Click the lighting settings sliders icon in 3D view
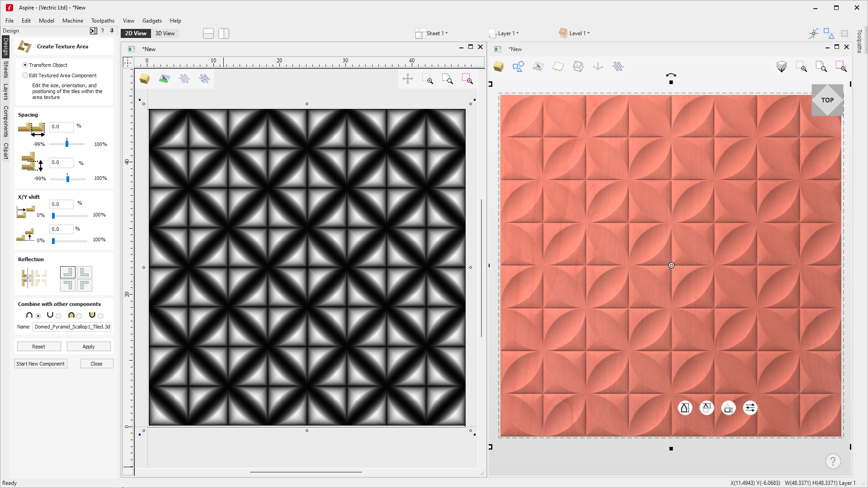This screenshot has height=488, width=868. [x=750, y=408]
